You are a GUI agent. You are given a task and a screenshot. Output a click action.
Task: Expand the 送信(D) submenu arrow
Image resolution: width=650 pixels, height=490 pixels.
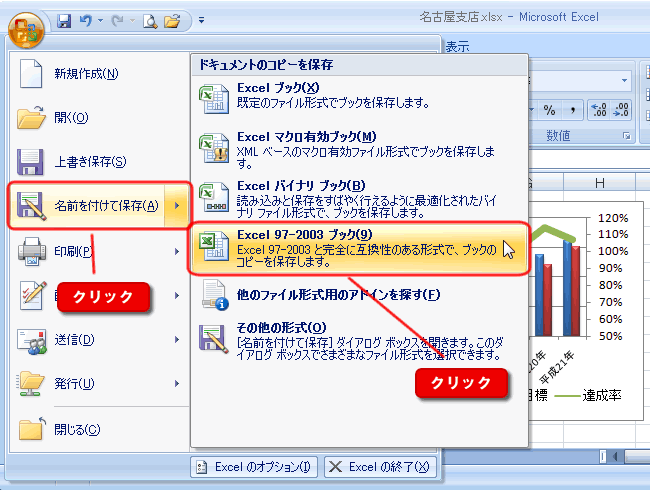pyautogui.click(x=177, y=340)
